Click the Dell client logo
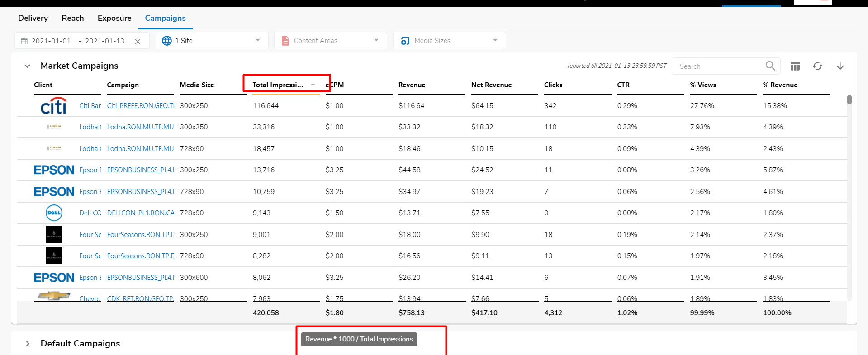This screenshot has height=355, width=868. [54, 213]
